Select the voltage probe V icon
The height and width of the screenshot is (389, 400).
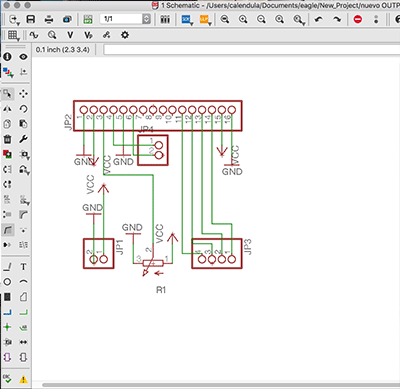pyautogui.click(x=70, y=35)
